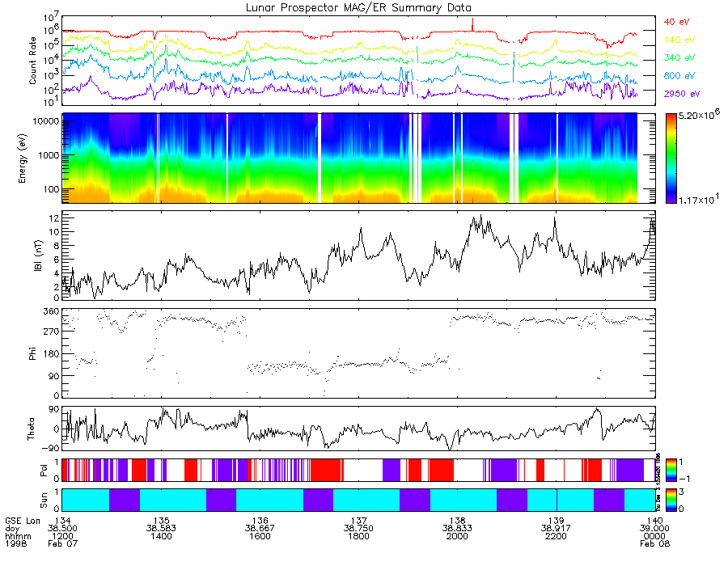Image resolution: width=728 pixels, height=566 pixels.
Task: Click the 38.917 day-of-year value
Action: [557, 529]
